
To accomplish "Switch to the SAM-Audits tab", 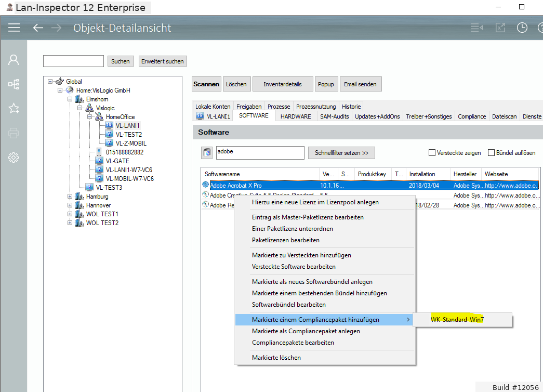I will (x=334, y=116).
